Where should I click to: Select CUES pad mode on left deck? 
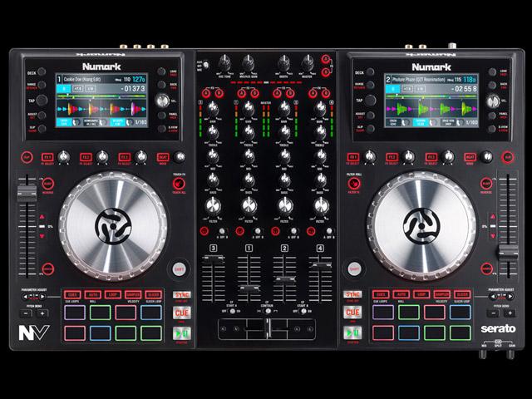pos(71,294)
